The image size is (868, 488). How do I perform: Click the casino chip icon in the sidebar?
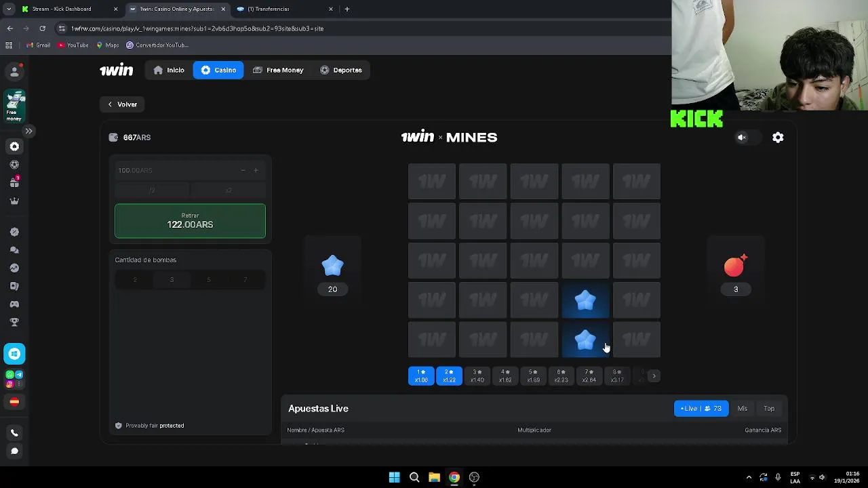click(14, 146)
